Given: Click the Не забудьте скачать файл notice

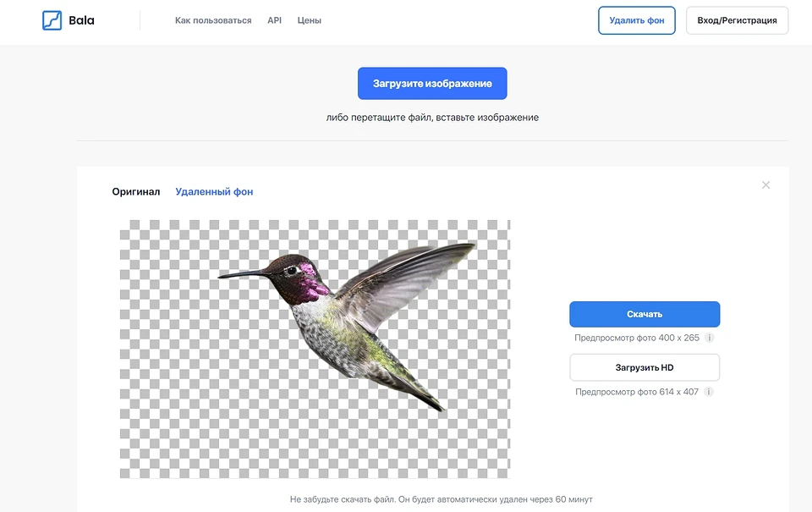Looking at the screenshot, I should pyautogui.click(x=447, y=499).
